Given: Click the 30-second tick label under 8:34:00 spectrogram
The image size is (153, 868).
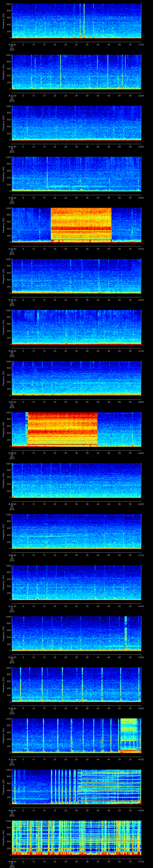Looking at the screenshot, I should coord(76,249).
